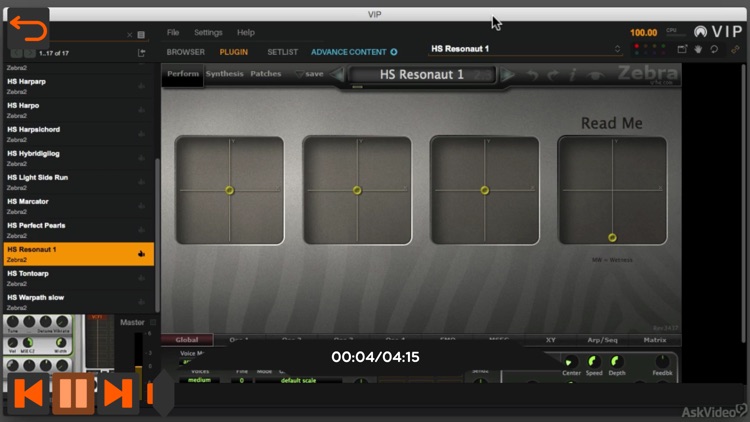This screenshot has width=750, height=422.
Task: Clear the search field X
Action: click(x=130, y=35)
